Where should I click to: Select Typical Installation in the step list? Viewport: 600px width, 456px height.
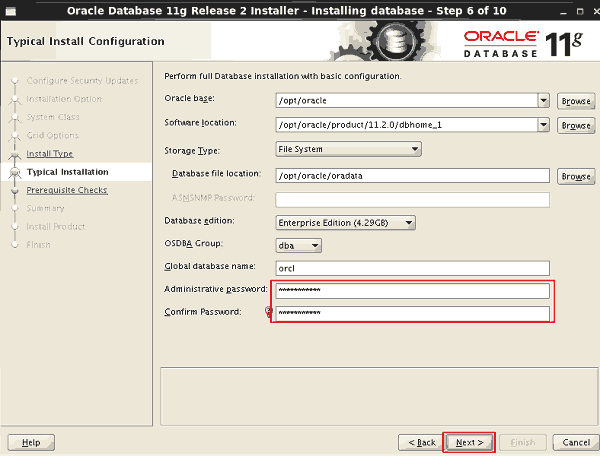pos(67,172)
